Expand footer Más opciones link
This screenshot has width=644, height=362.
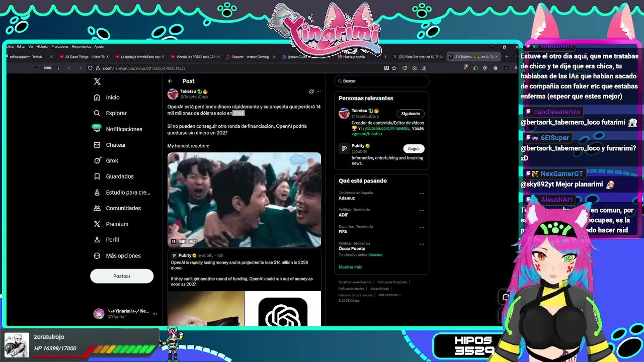(389, 295)
